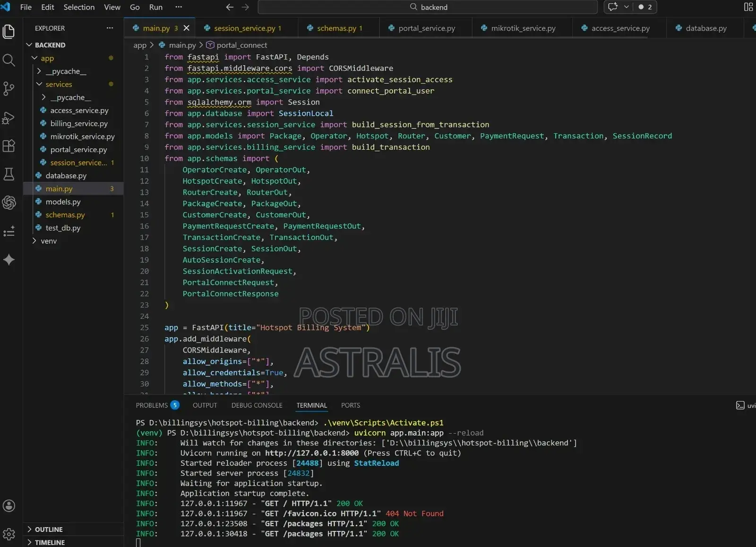Viewport: 756px width, 547px height.
Task: Open the Manage settings gear
Action: pyautogui.click(x=9, y=534)
